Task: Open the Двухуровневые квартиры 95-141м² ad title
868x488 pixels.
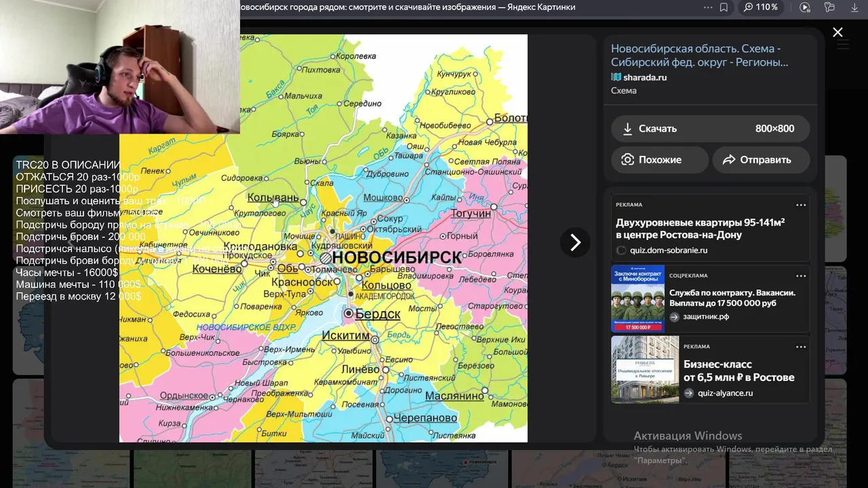Action: pyautogui.click(x=701, y=228)
